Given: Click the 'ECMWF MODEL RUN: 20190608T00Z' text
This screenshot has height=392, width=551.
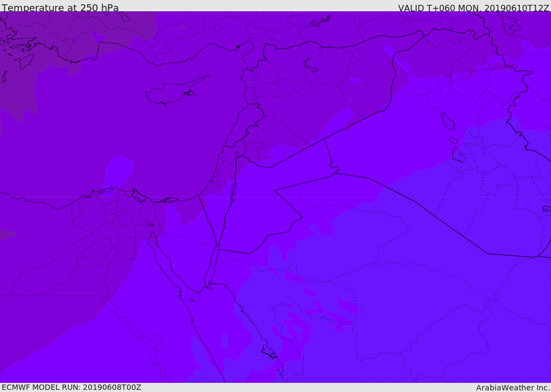Looking at the screenshot, I should (72, 387).
